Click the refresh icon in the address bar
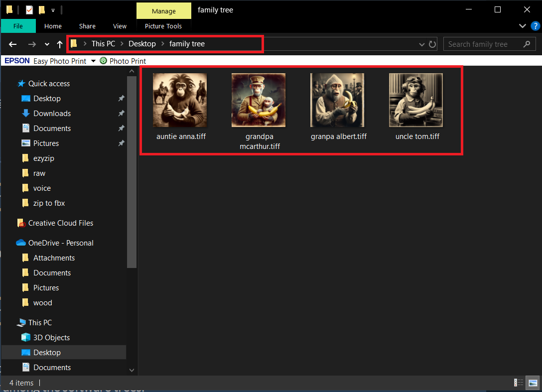542x392 pixels. click(x=432, y=44)
